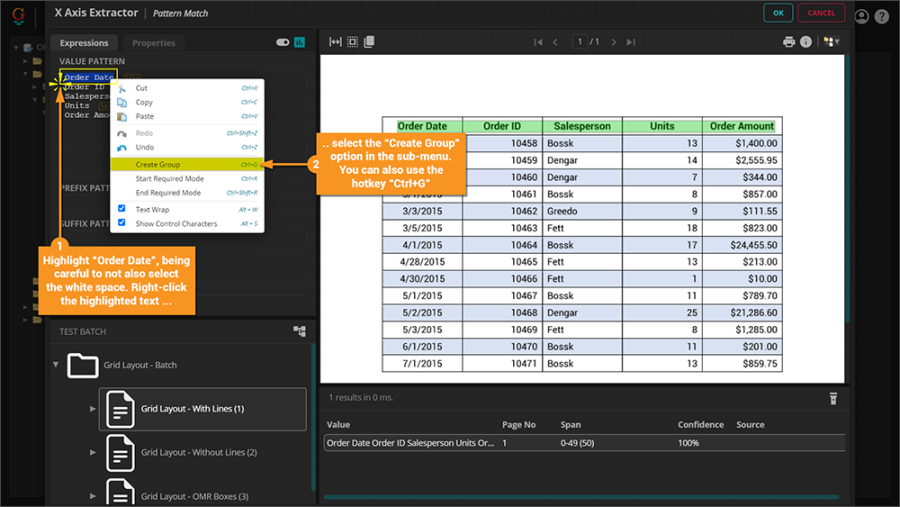The image size is (900, 507).
Task: Expand Grid Layout - With Lines (1)
Action: 92,409
